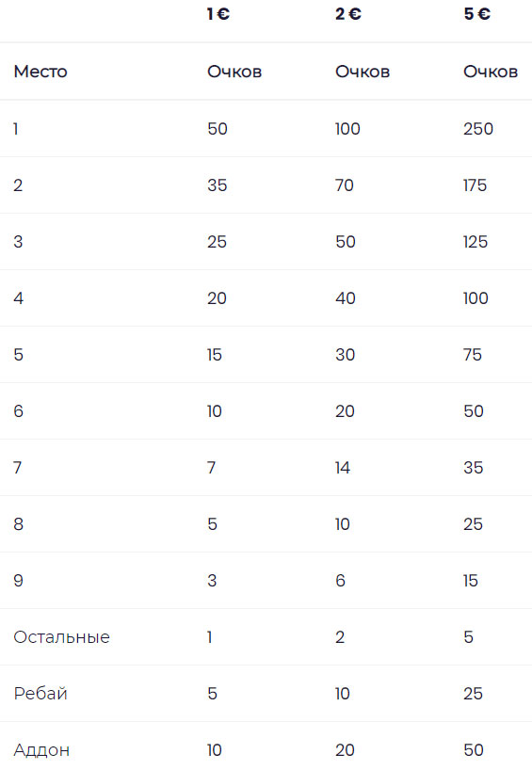Screen dimensions: 532x770
Task: Select the value 6 in row 9
Action: 341,581
